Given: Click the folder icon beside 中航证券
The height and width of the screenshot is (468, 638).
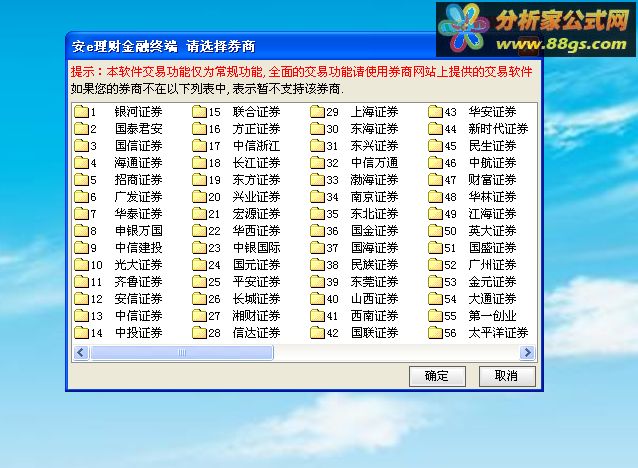Looking at the screenshot, I should coord(435,163).
